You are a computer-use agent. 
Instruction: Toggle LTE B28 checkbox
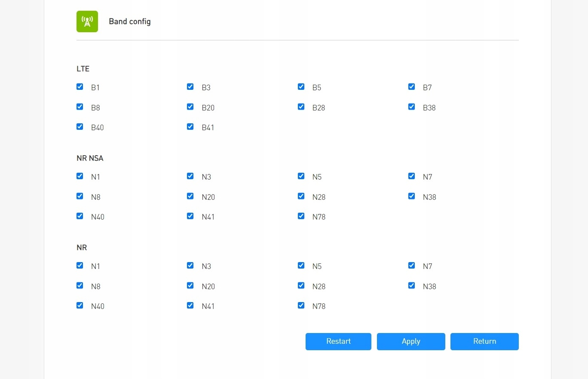[301, 107]
